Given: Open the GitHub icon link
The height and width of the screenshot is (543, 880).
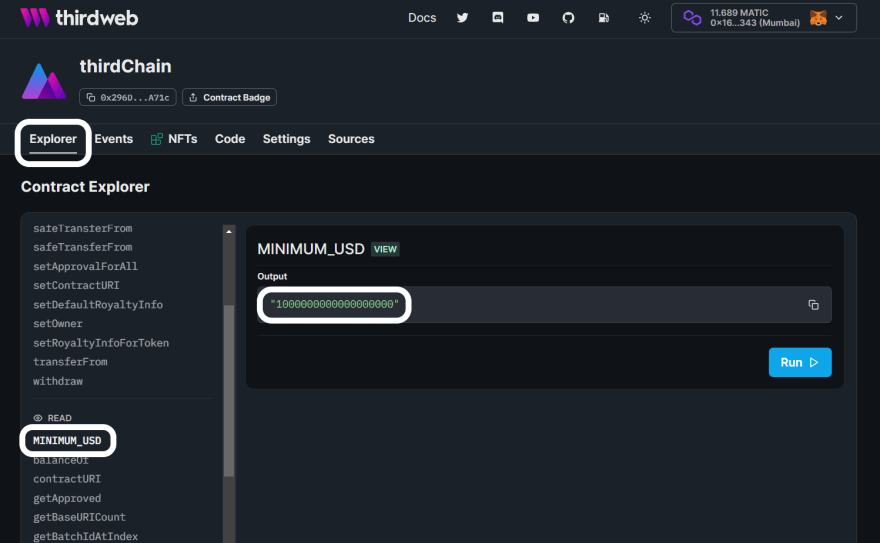Looking at the screenshot, I should tap(569, 18).
